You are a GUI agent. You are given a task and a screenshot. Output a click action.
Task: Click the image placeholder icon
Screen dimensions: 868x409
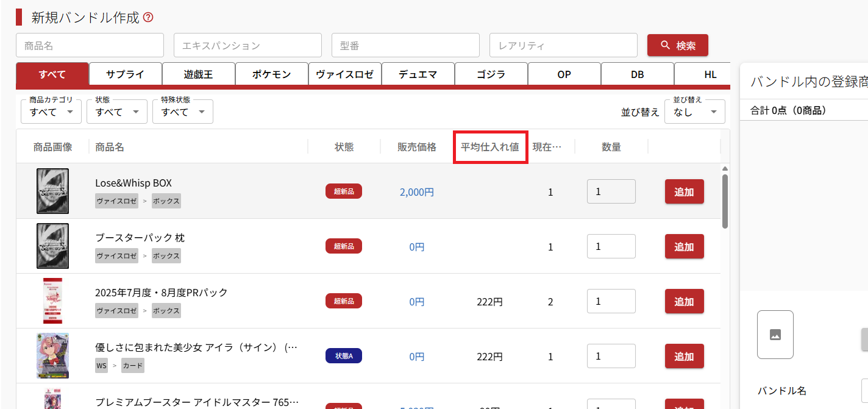pyautogui.click(x=775, y=335)
